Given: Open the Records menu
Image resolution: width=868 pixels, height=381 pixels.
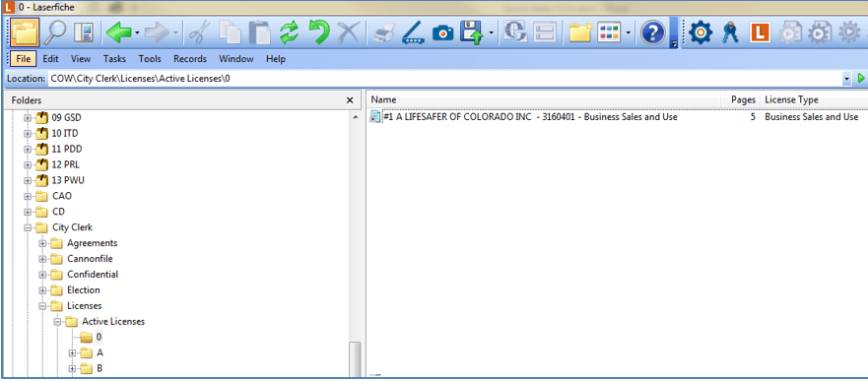Looking at the screenshot, I should coord(190,59).
